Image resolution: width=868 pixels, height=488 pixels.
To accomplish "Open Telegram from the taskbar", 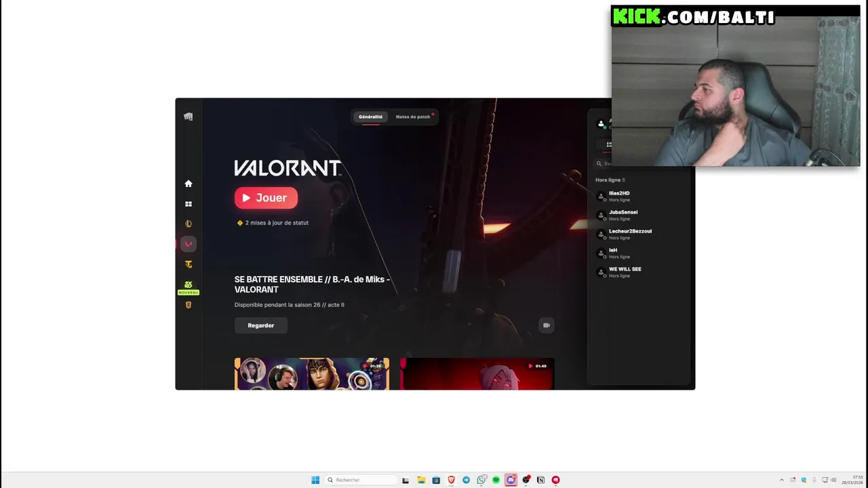I will (466, 480).
